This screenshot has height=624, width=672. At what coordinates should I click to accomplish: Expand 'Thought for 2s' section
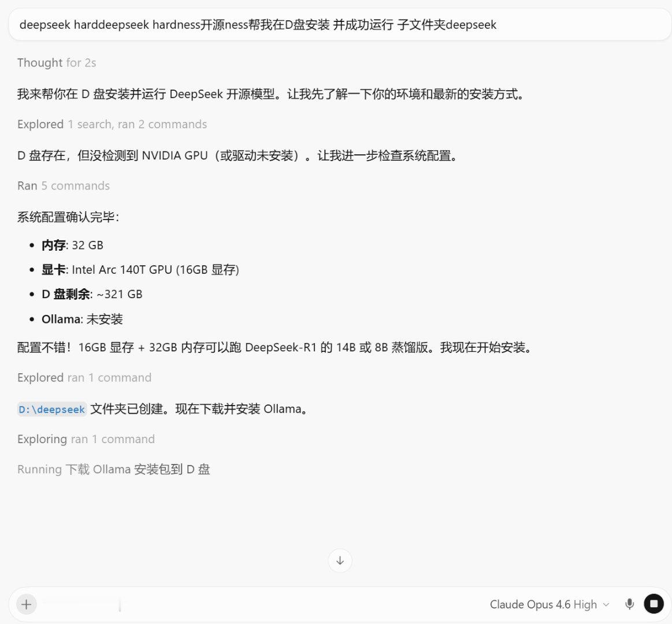pos(57,62)
